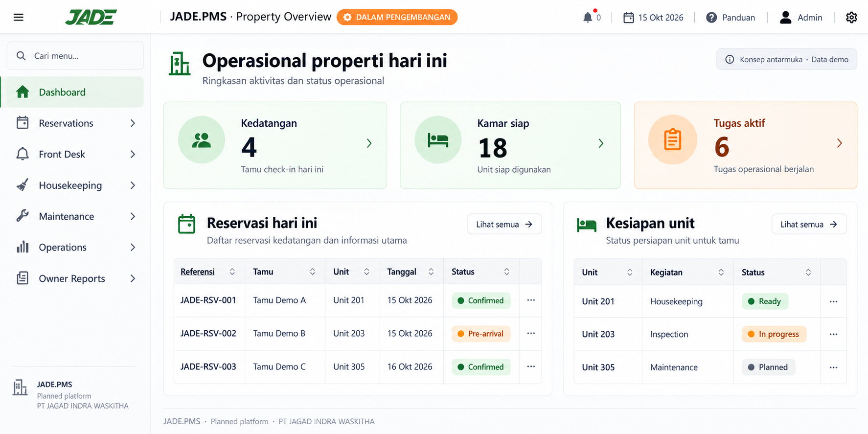Focus the Cari menu search field

click(75, 56)
